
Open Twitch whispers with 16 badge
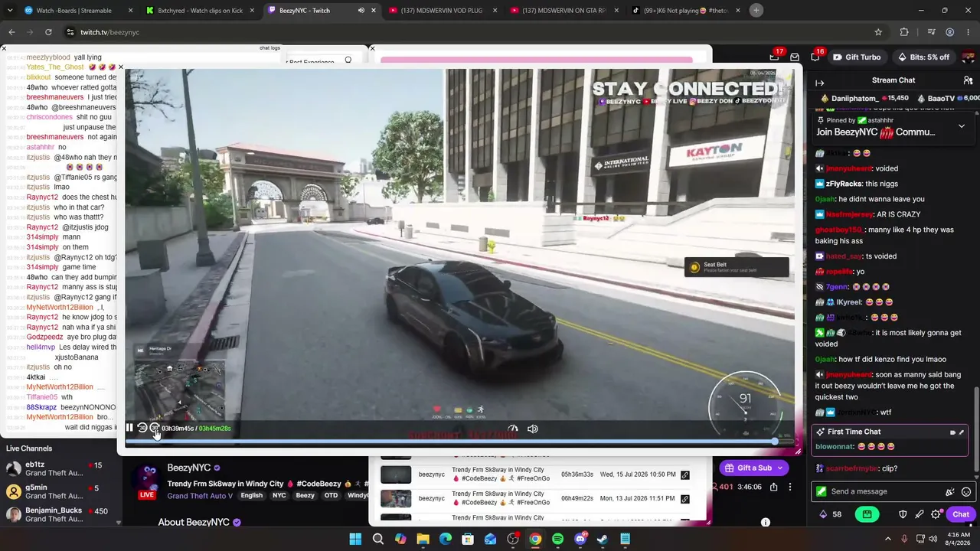(x=815, y=57)
